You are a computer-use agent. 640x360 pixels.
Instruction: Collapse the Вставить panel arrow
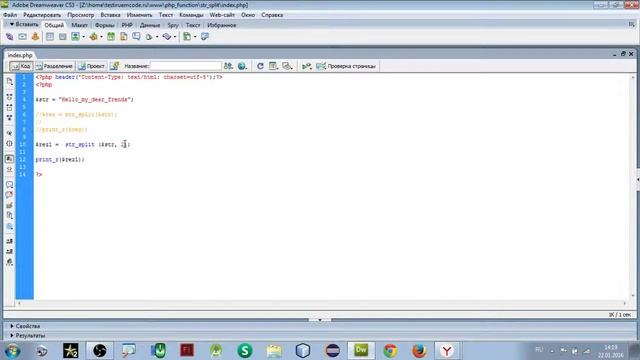12,25
